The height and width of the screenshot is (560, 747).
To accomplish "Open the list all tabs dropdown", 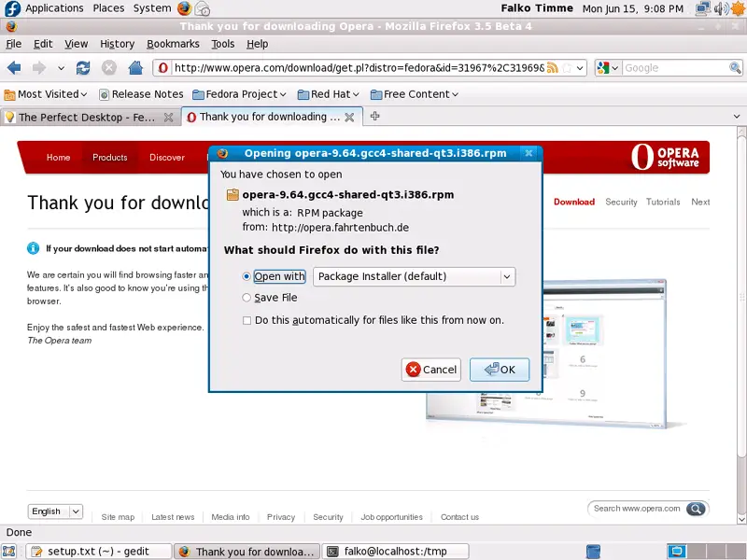I will click(x=737, y=116).
